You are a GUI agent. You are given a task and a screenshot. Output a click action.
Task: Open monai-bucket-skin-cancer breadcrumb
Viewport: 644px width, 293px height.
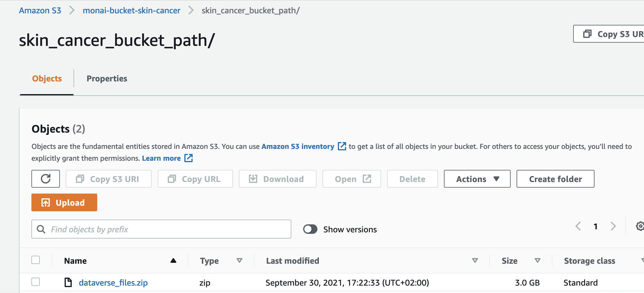[x=132, y=10]
